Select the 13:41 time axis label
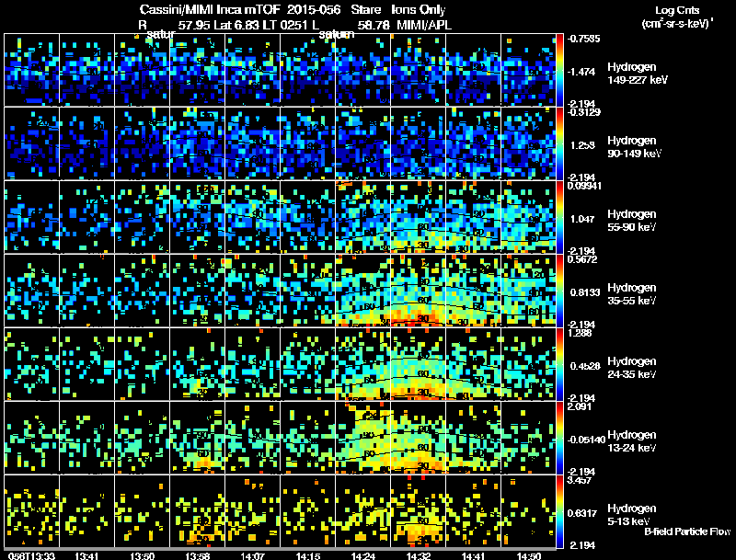 [86, 555]
